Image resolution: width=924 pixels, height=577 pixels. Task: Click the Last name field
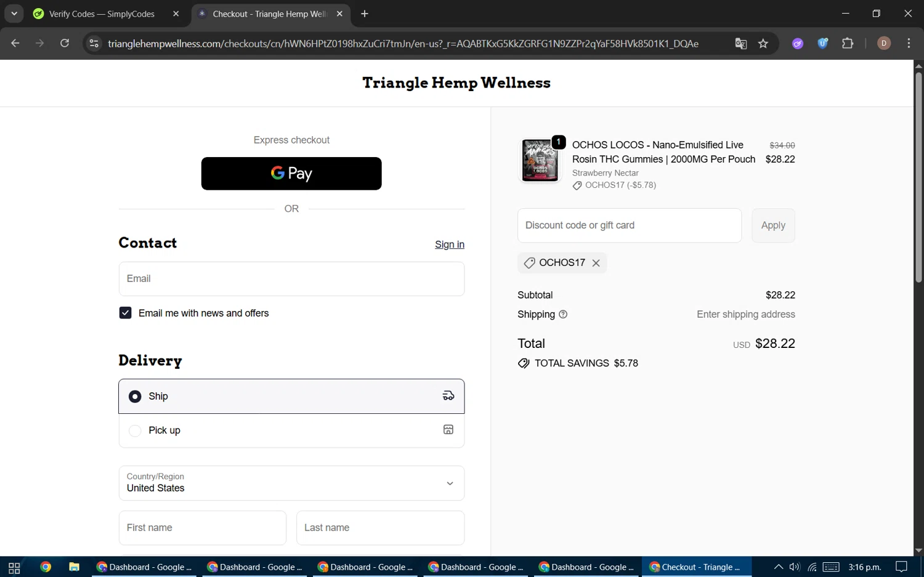(380, 528)
